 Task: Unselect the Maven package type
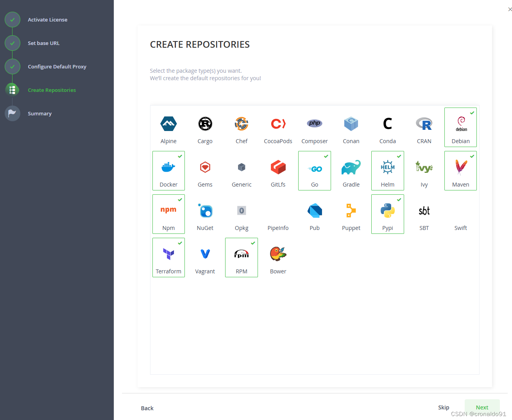(x=460, y=171)
